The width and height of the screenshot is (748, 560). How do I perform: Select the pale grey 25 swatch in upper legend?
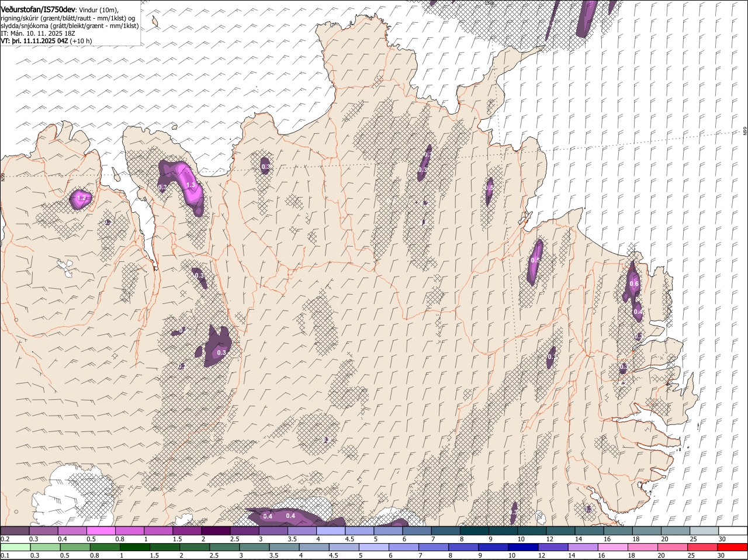pyautogui.click(x=704, y=531)
